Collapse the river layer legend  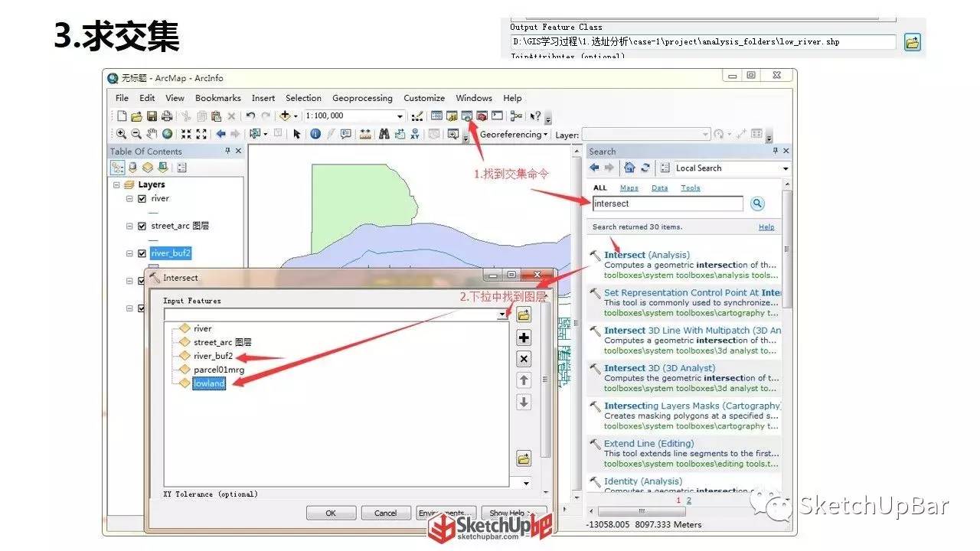pyautogui.click(x=130, y=199)
